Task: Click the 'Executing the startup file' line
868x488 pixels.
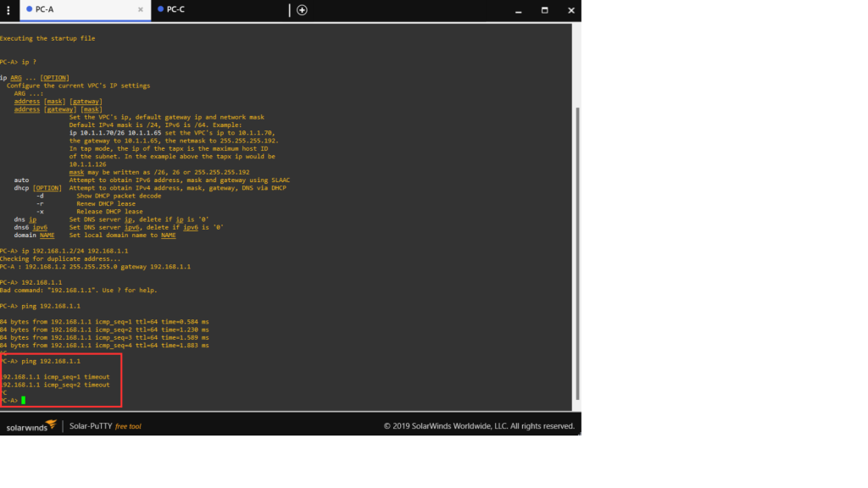Action: pos(47,38)
